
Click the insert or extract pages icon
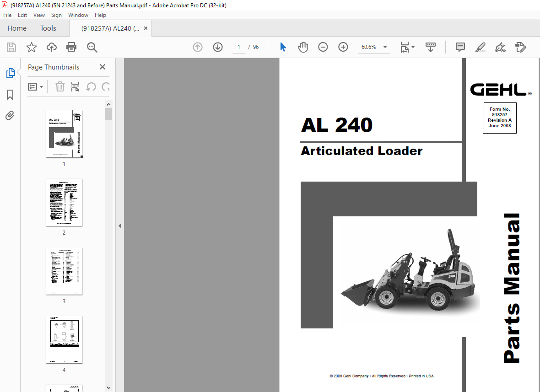pyautogui.click(x=75, y=87)
